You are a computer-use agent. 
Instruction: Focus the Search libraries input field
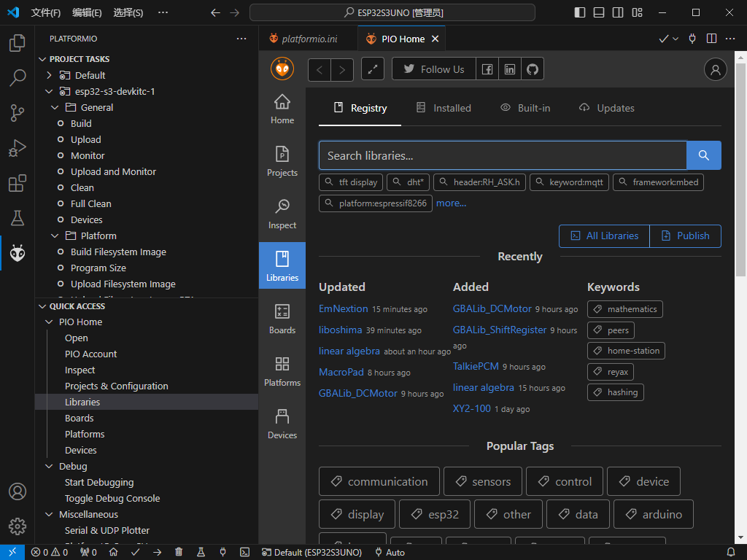pos(503,155)
